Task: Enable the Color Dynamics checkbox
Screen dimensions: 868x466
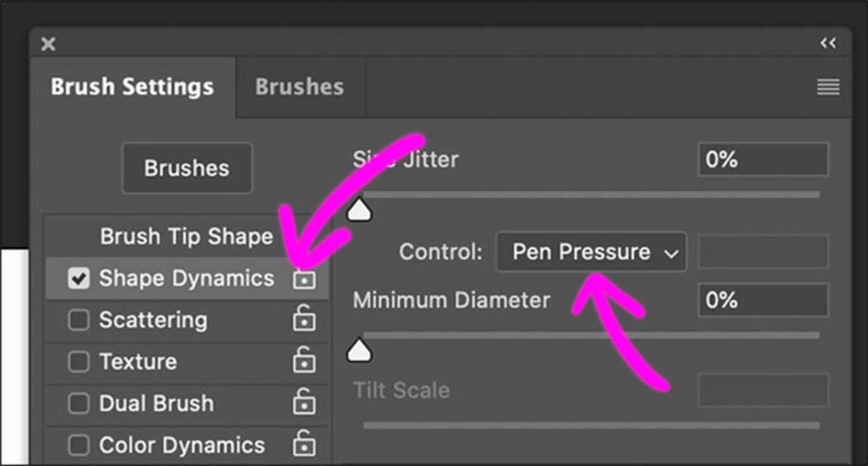Action: [79, 445]
